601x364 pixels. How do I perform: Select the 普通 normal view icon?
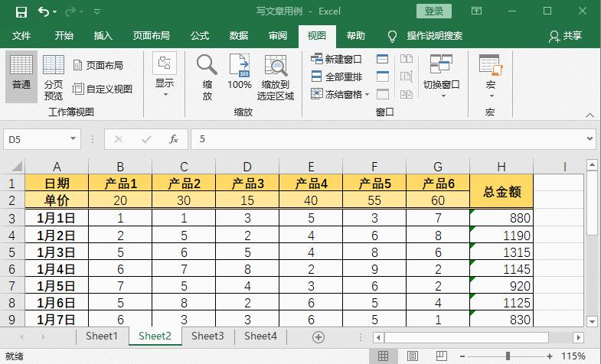pos(21,76)
